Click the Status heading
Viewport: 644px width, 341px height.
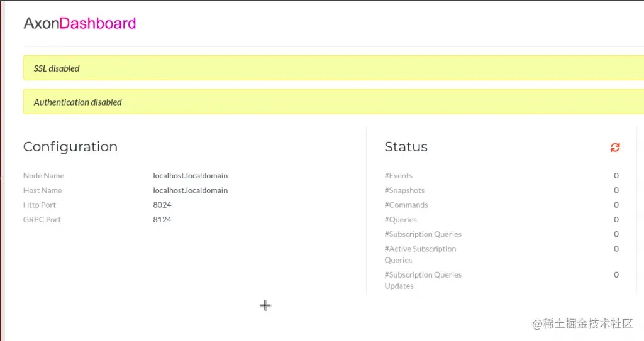point(406,147)
